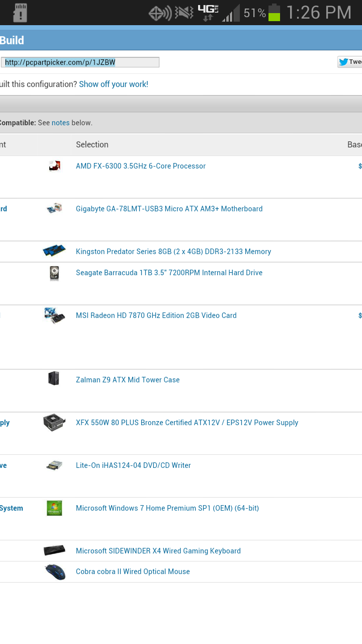Click the Gigabyte motherboard thumbnail icon
Image resolution: width=362 pixels, height=644 pixels.
pos(54,208)
